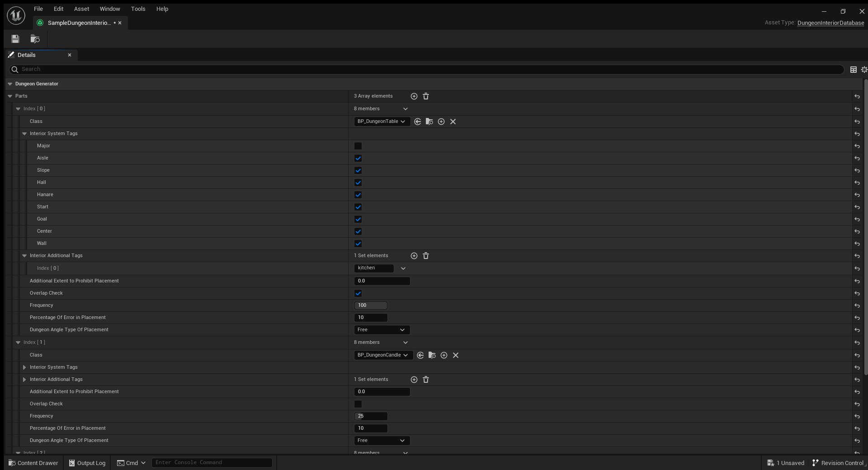Select the SampleDungeonInterio... asset tab
This screenshot has width=868, height=470.
tap(79, 23)
